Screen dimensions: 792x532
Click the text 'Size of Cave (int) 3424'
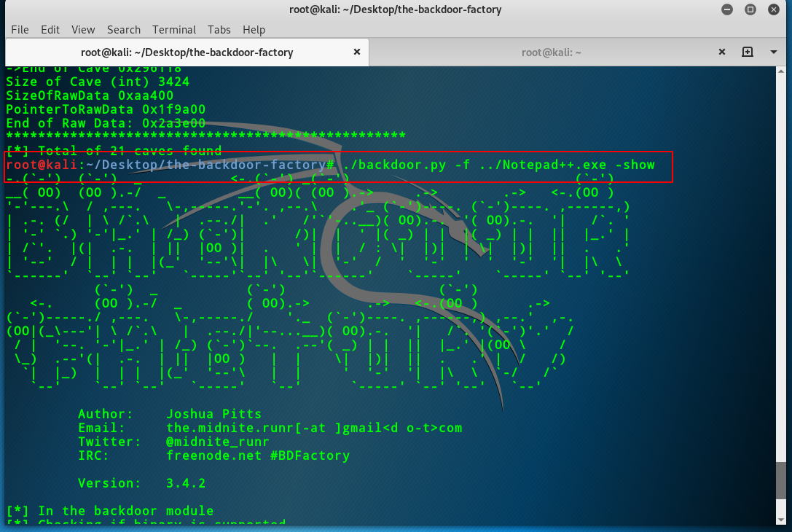tap(98, 82)
